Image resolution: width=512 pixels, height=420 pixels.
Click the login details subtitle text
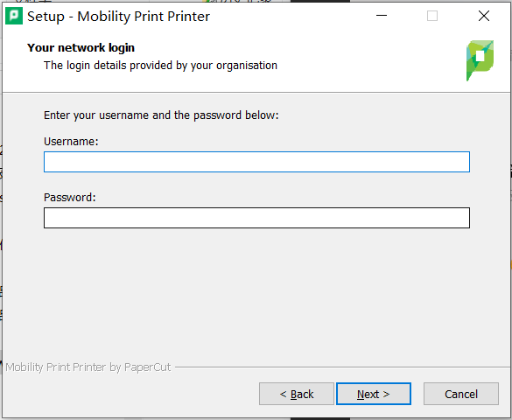160,66
